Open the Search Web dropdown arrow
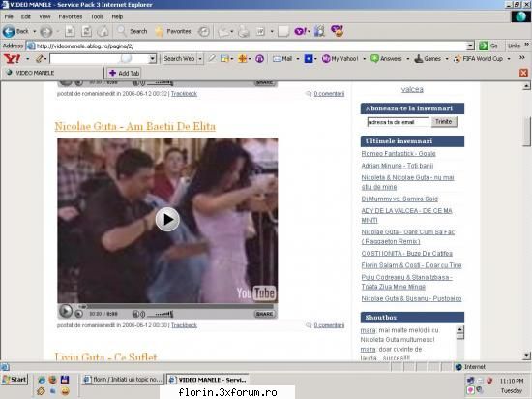 click(200, 59)
